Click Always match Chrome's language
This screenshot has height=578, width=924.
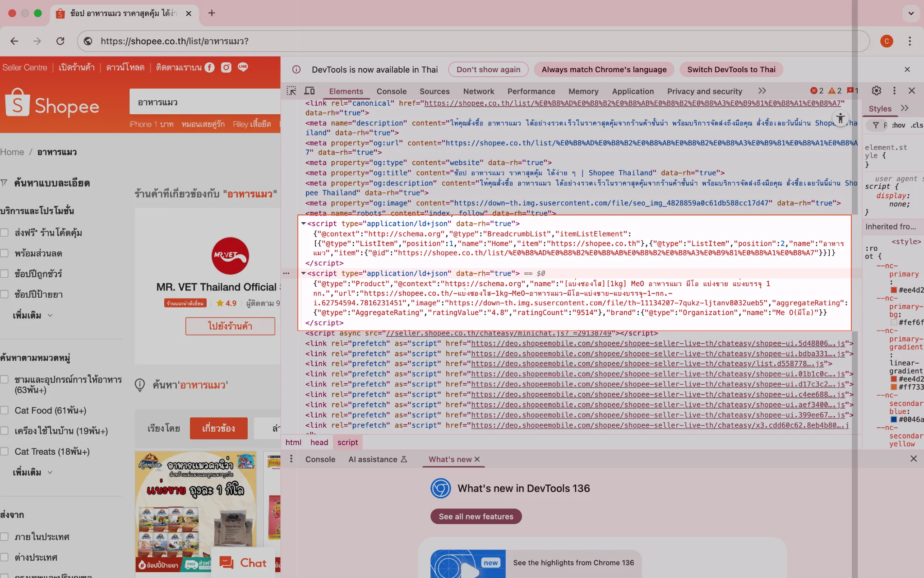[x=604, y=70]
